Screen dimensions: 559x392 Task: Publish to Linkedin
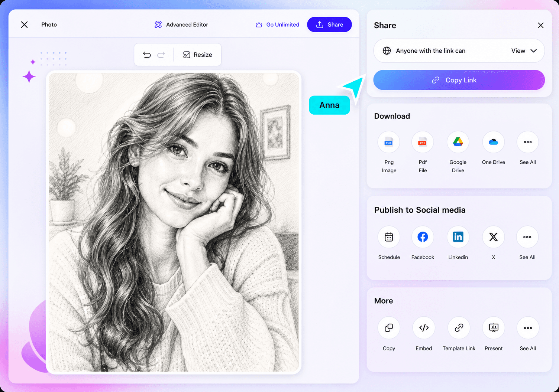pos(458,237)
